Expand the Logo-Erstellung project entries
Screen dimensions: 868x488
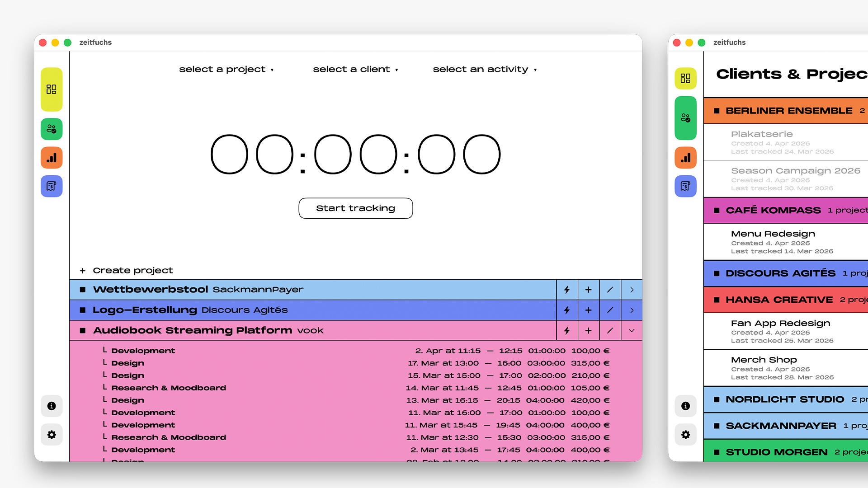(x=632, y=310)
